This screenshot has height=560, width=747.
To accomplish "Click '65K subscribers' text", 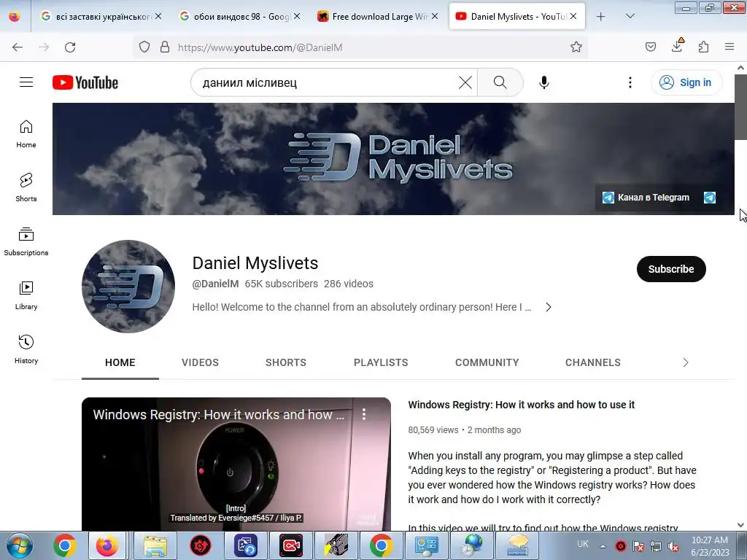I will (281, 284).
